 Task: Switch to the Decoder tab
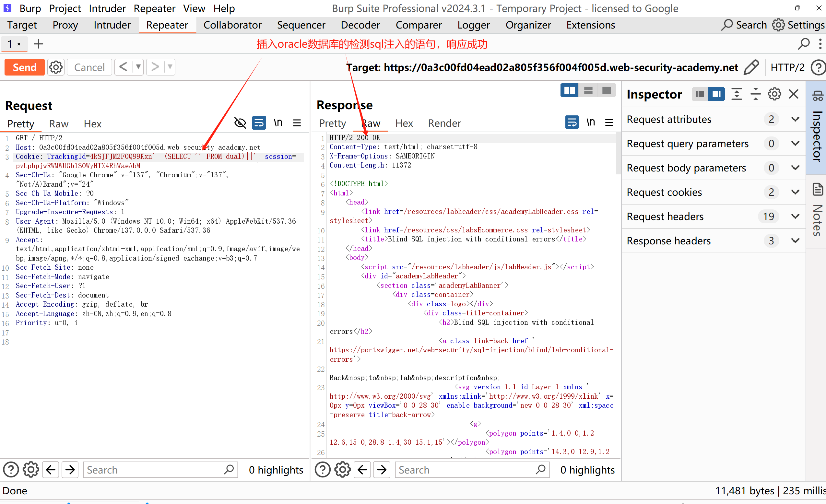(x=360, y=25)
